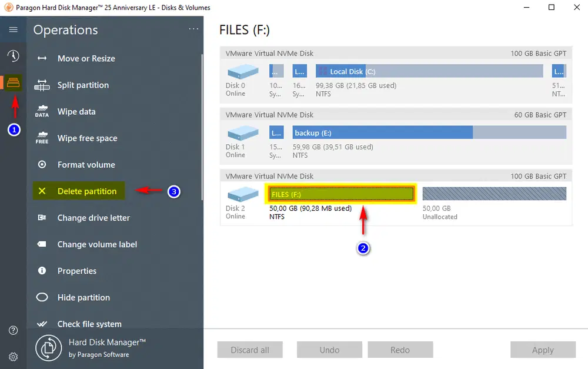Choose Split partition operation
Viewport: 588px width, 369px height.
coord(83,85)
